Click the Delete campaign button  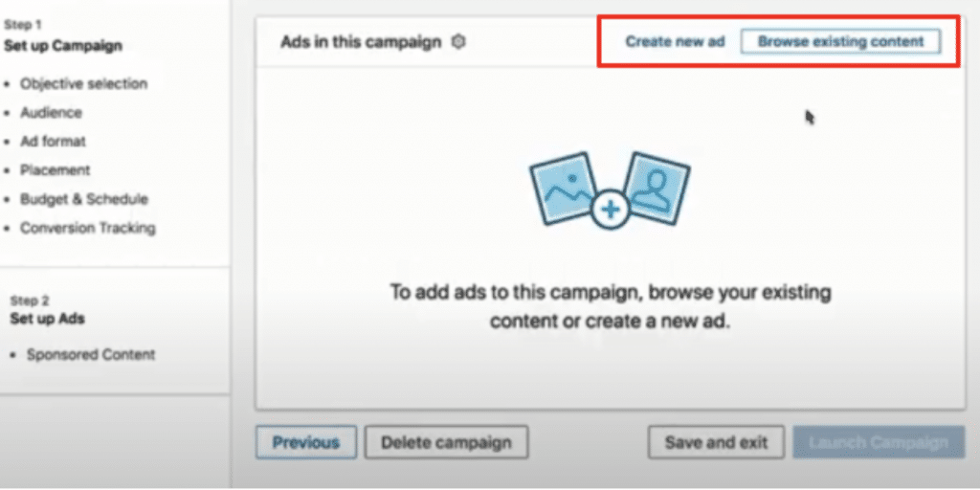tap(446, 442)
